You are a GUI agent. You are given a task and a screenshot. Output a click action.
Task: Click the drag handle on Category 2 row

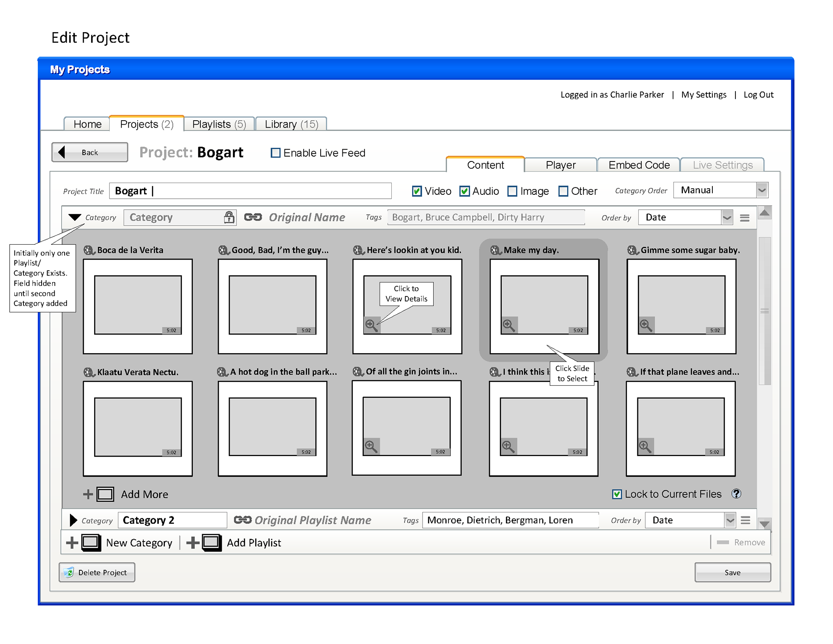(x=745, y=520)
